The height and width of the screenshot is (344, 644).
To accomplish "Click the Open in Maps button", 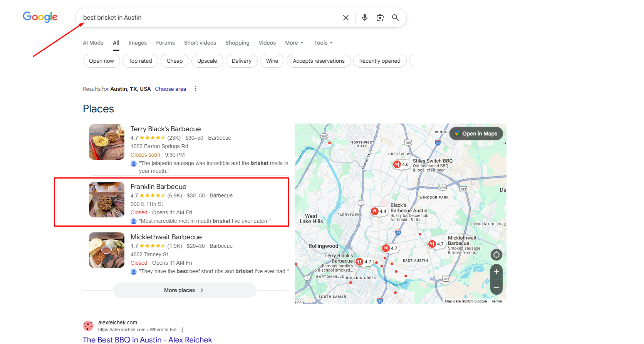I will point(476,134).
